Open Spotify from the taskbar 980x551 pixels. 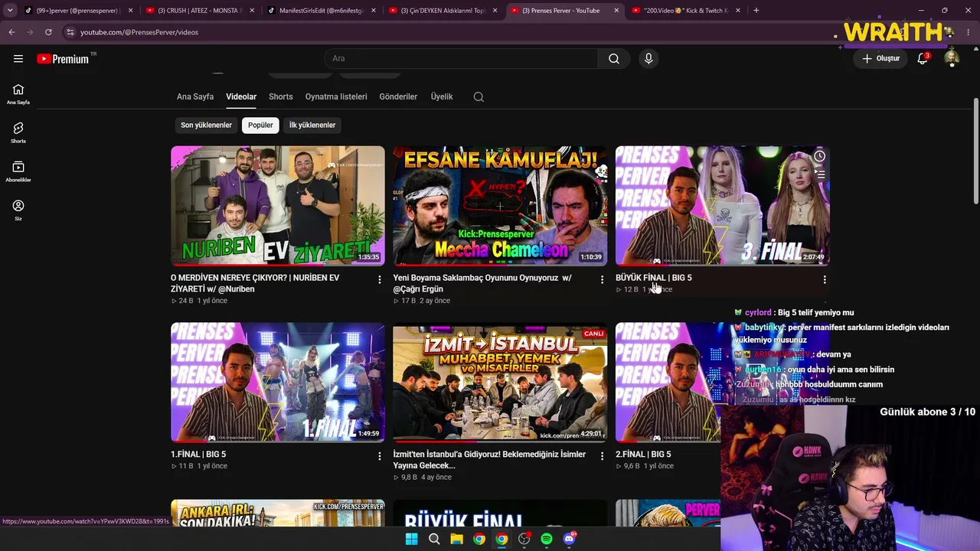546,539
